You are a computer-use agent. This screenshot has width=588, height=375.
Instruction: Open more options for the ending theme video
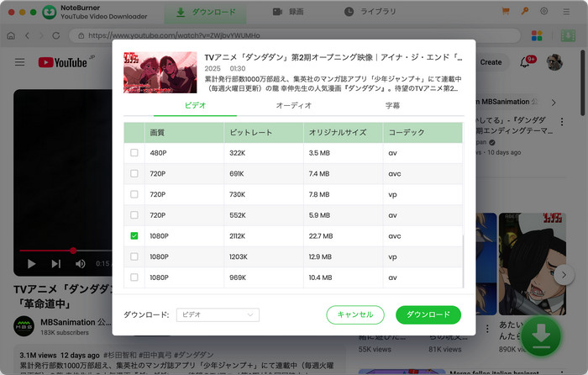point(561,122)
